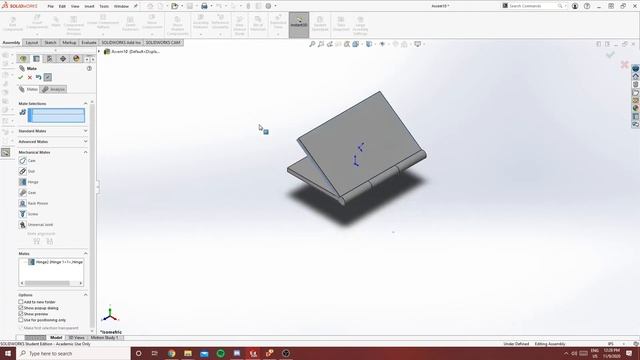Open the View menu
This screenshot has width=640, height=360.
[x=75, y=6]
